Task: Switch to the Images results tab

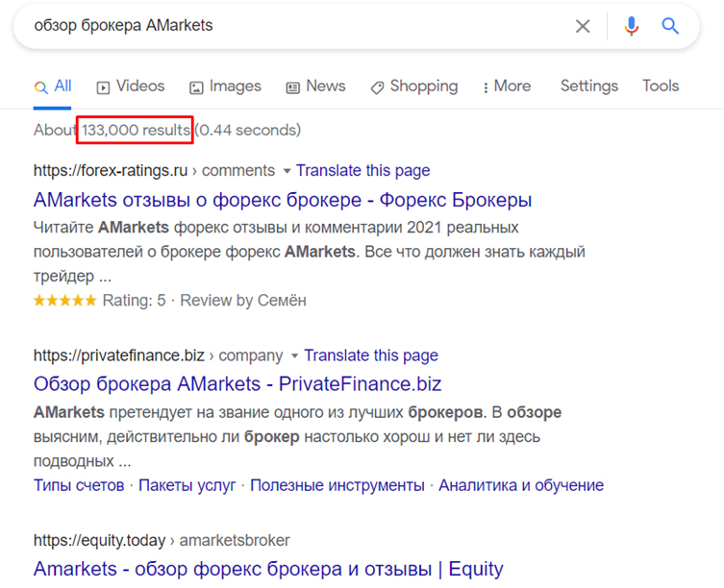Action: (225, 86)
